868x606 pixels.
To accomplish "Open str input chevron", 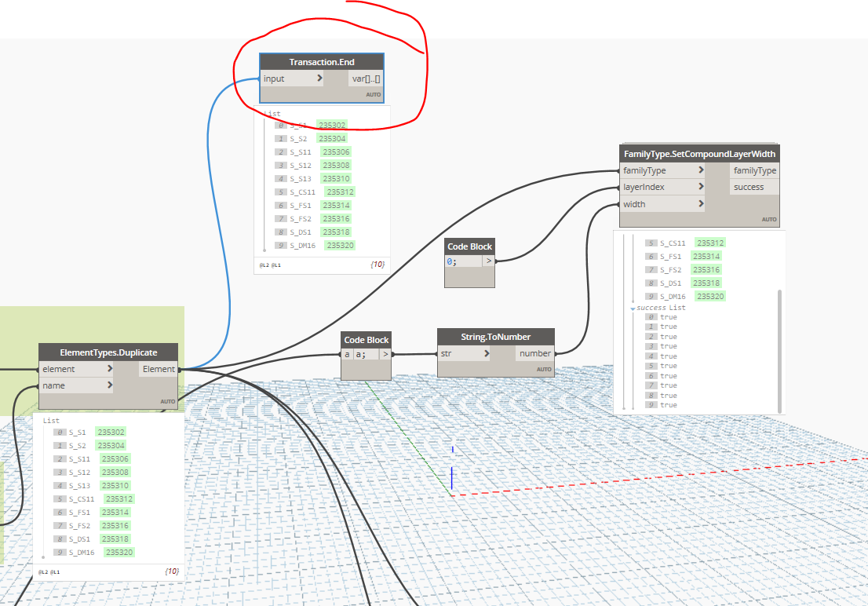I will 487,353.
